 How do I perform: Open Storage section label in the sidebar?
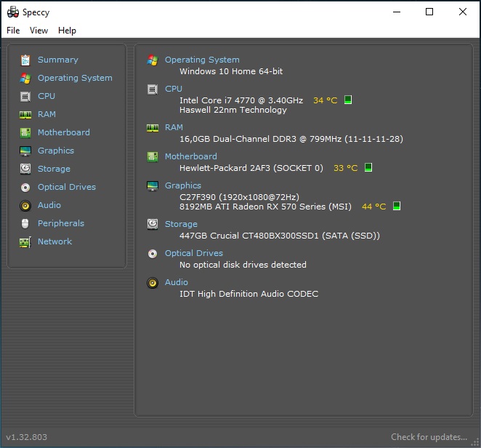pyautogui.click(x=54, y=169)
